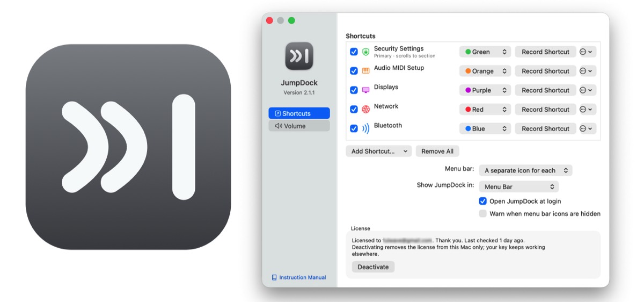Disable the Displays shortcut checkbox

click(x=354, y=90)
